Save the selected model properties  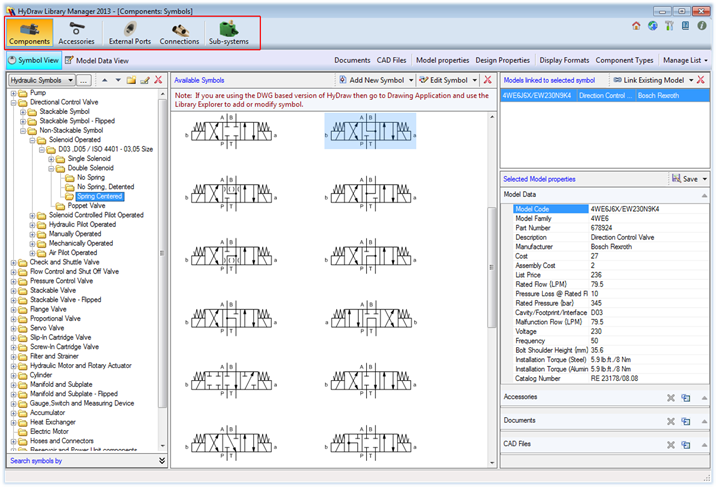tap(684, 179)
